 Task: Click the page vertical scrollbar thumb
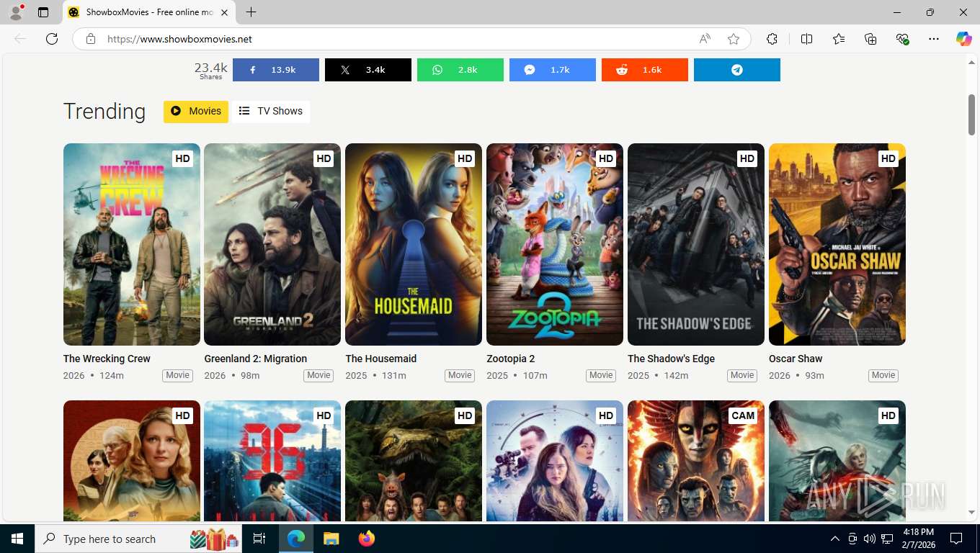coord(971,114)
